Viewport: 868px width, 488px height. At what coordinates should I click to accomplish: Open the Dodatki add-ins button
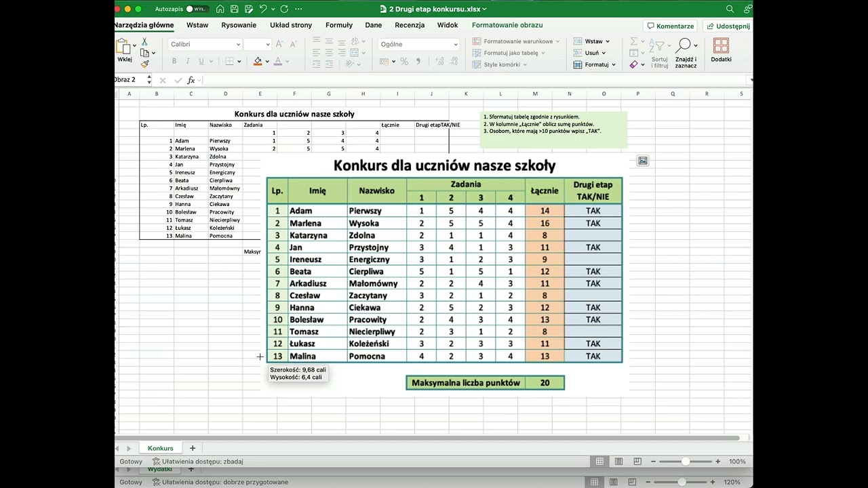pyautogui.click(x=721, y=51)
